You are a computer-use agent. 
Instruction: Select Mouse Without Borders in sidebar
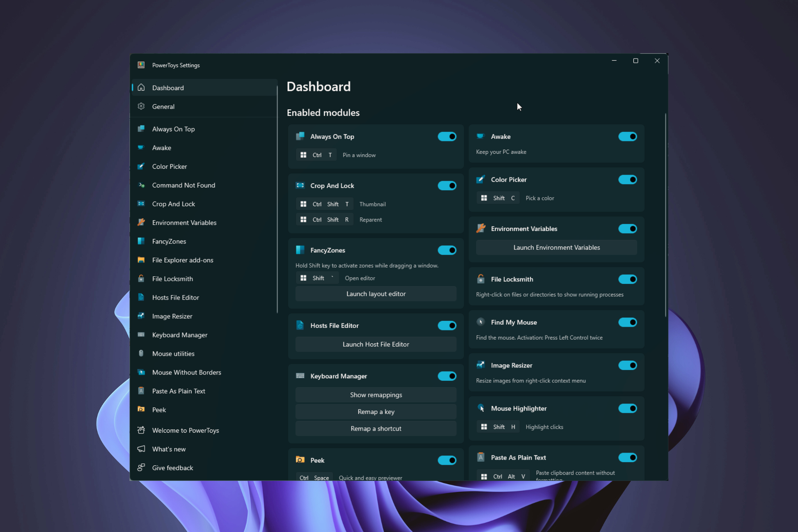tap(204, 372)
